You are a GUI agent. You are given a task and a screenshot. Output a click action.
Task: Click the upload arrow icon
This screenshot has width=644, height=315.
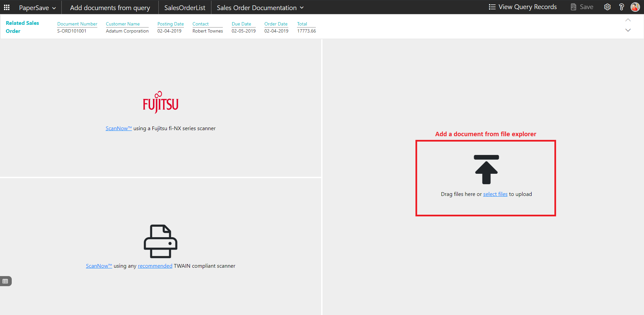pyautogui.click(x=486, y=169)
